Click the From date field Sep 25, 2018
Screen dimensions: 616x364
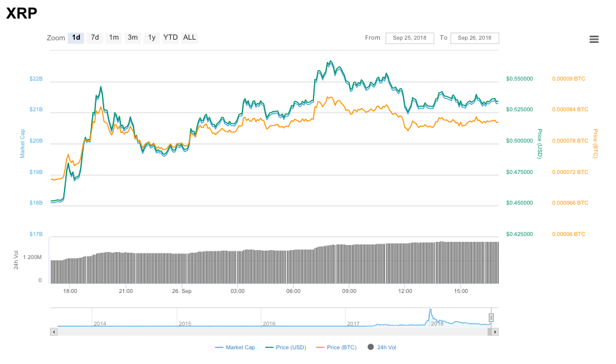point(410,38)
